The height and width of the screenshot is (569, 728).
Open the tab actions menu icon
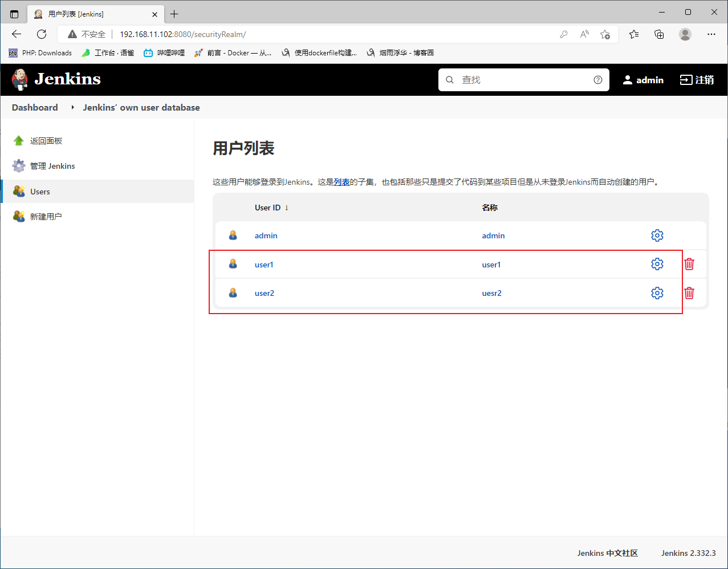pyautogui.click(x=14, y=14)
